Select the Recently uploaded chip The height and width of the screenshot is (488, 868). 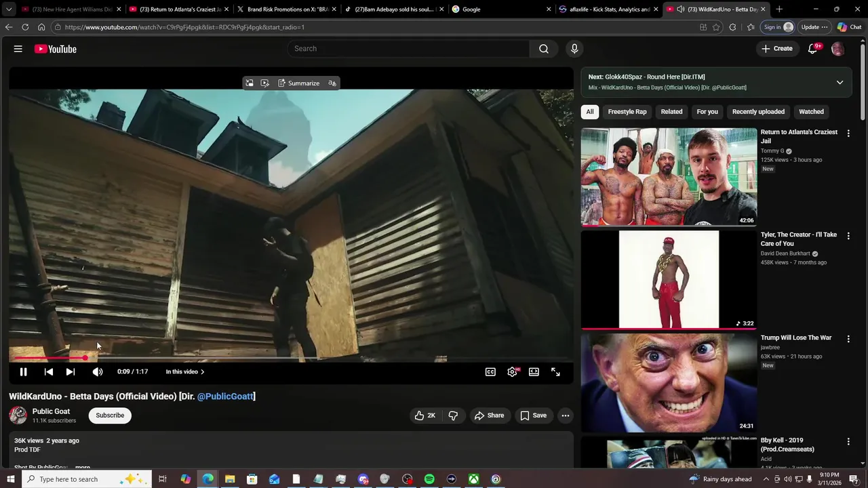(758, 112)
